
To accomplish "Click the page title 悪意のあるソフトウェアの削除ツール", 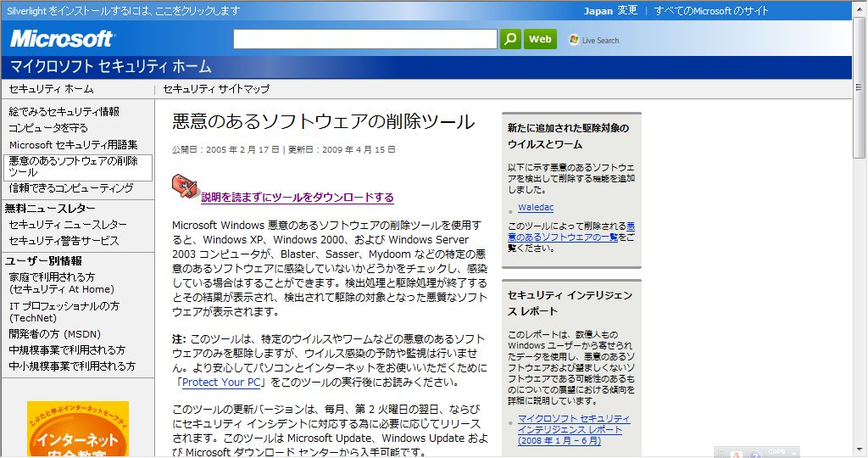I will 323,121.
